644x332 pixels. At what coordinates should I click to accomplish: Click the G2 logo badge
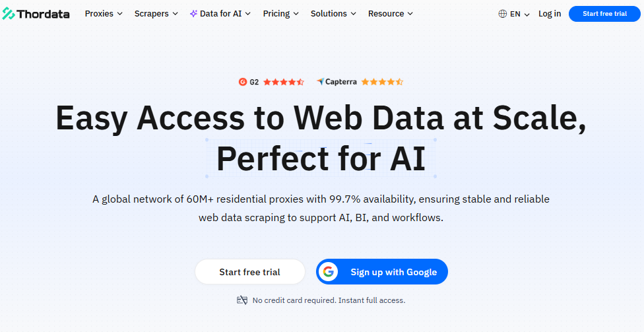tap(243, 82)
